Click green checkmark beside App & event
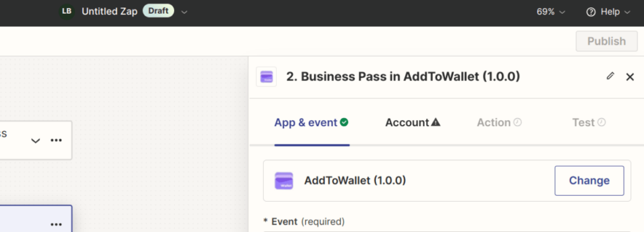The height and width of the screenshot is (232, 644). [x=344, y=122]
